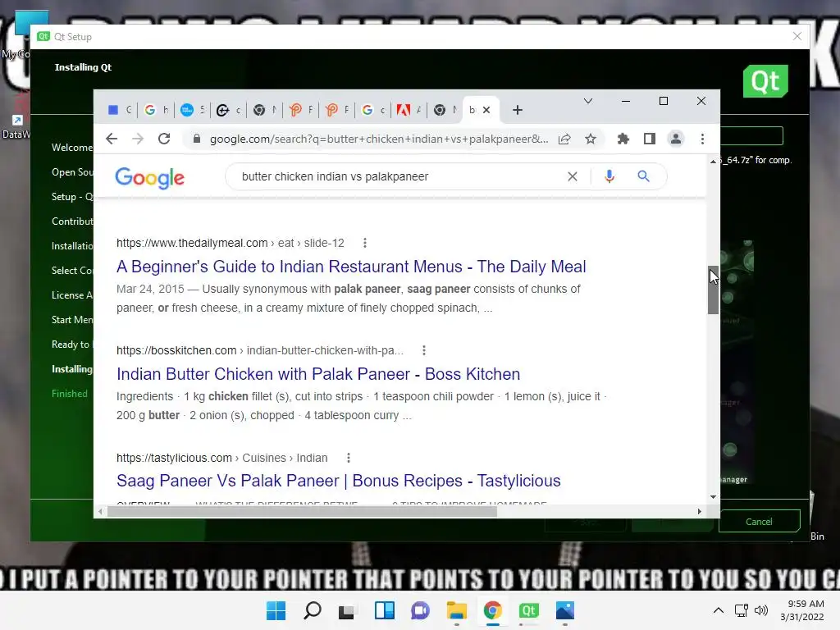The width and height of the screenshot is (840, 630).
Task: Close the active Chrome tab
Action: (x=486, y=110)
